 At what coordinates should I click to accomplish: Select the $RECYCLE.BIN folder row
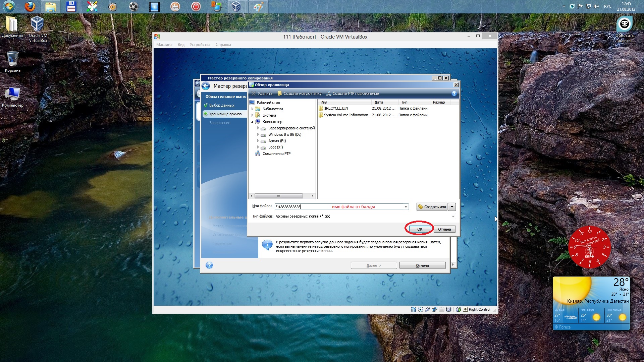(374, 108)
